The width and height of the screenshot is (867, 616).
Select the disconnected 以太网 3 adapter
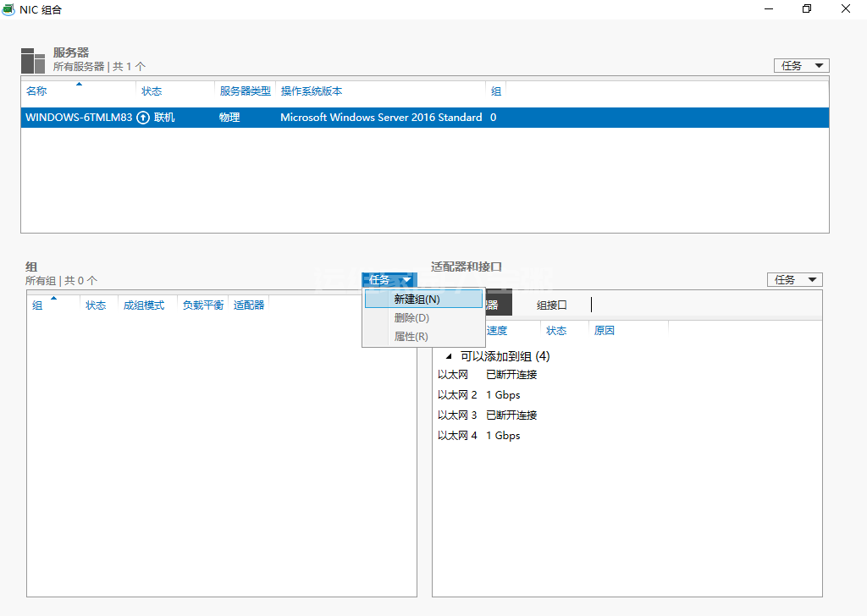tap(457, 415)
